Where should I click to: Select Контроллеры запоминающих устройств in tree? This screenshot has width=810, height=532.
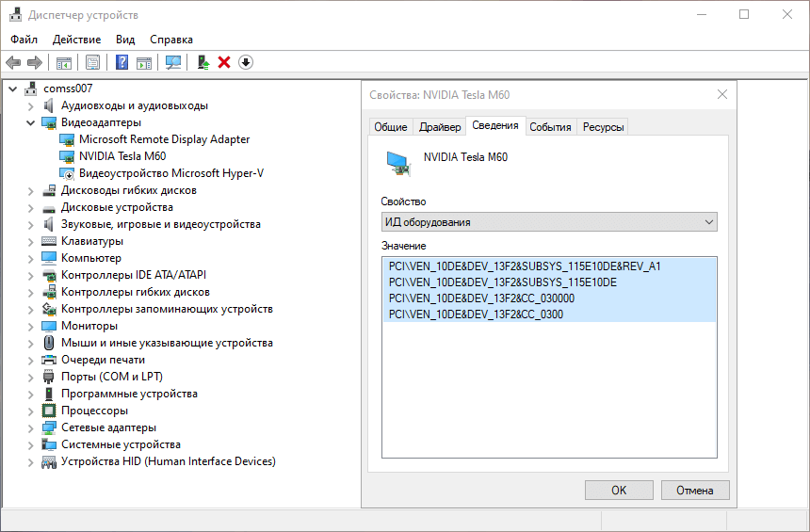click(167, 309)
